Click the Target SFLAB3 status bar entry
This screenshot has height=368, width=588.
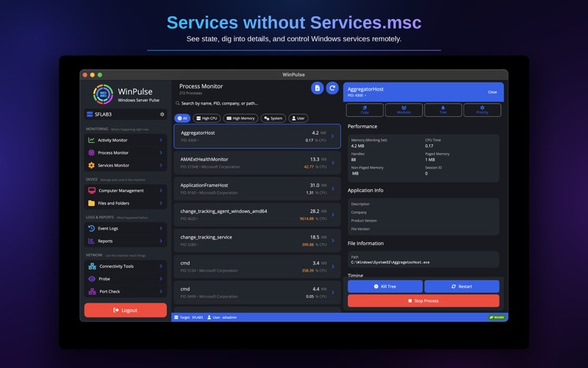click(188, 317)
